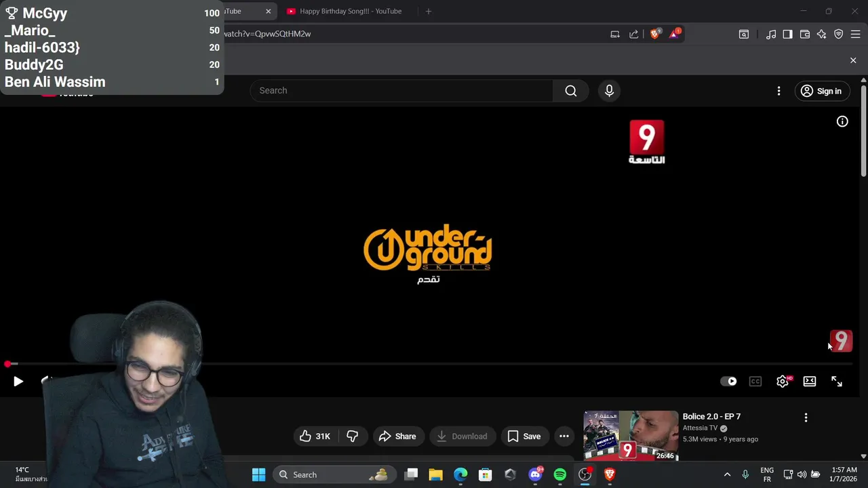Image resolution: width=868 pixels, height=488 pixels.
Task: Dismiss the info bar with X
Action: pos(853,60)
